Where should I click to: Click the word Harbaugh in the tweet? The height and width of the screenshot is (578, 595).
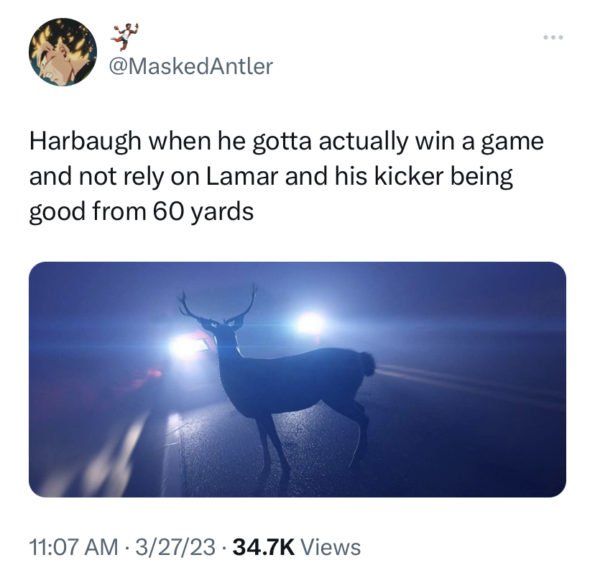pyautogui.click(x=85, y=142)
